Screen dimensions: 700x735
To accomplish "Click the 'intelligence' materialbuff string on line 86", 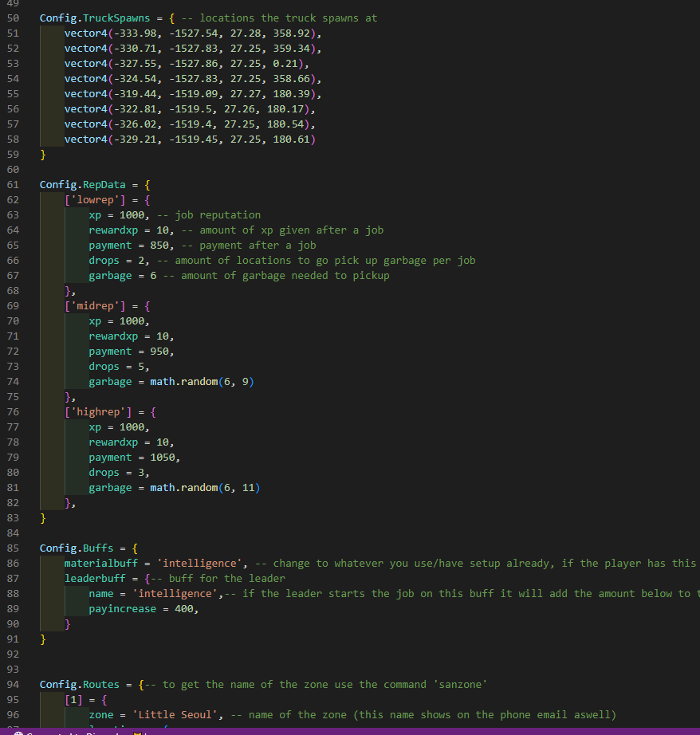I will 199,563.
